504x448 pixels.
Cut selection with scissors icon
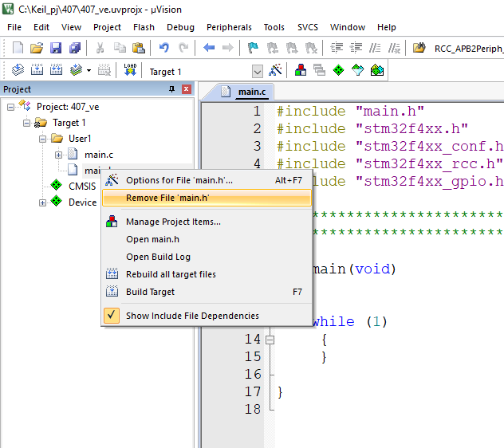(100, 48)
